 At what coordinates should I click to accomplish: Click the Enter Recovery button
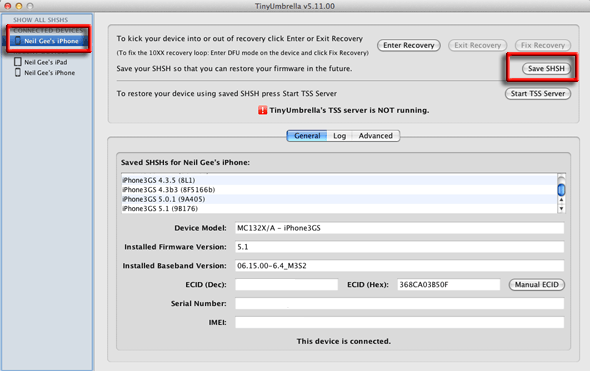[409, 45]
